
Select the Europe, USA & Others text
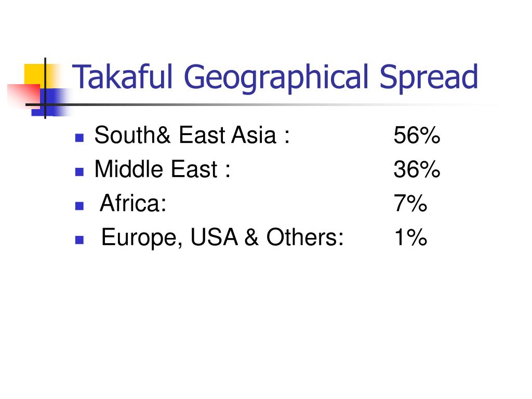coord(222,237)
